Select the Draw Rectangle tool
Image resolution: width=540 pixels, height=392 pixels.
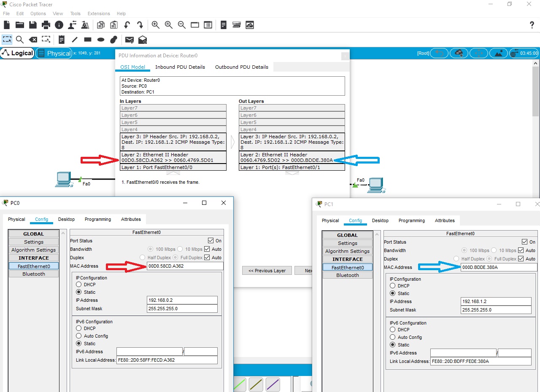coord(87,39)
